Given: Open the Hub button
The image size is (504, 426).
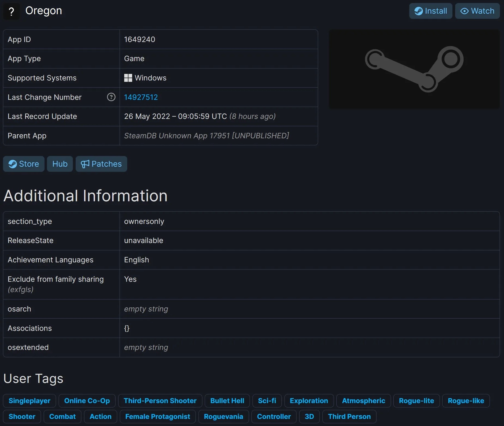Looking at the screenshot, I should [x=60, y=164].
